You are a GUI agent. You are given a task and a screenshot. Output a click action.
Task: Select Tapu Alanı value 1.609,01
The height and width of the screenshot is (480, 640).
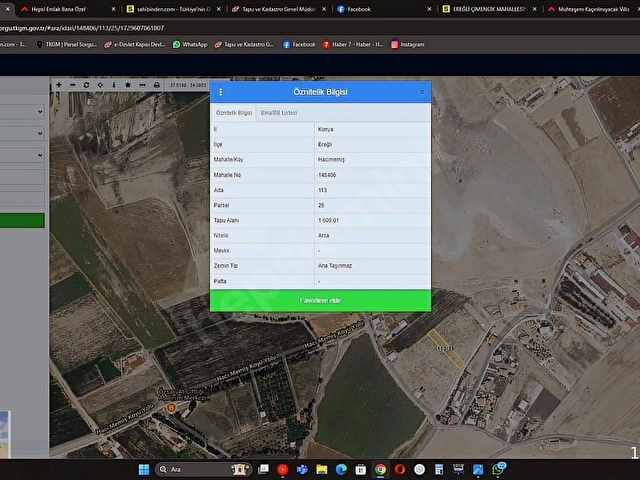[328, 220]
